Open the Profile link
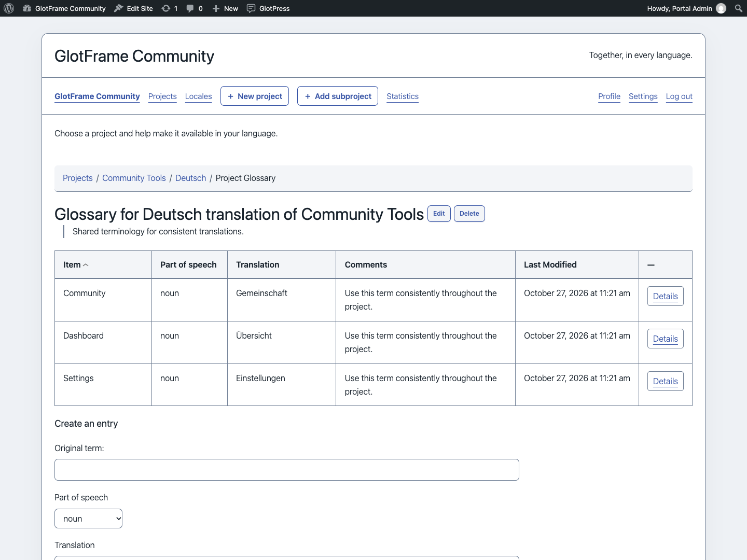Screen dimensions: 747x560 (x=609, y=96)
